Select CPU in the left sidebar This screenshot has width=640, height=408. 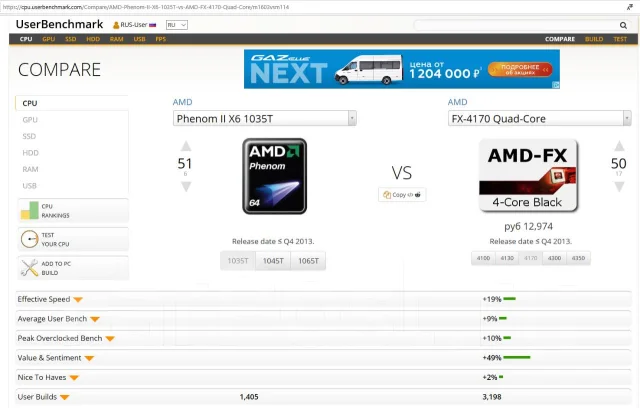tap(72, 103)
